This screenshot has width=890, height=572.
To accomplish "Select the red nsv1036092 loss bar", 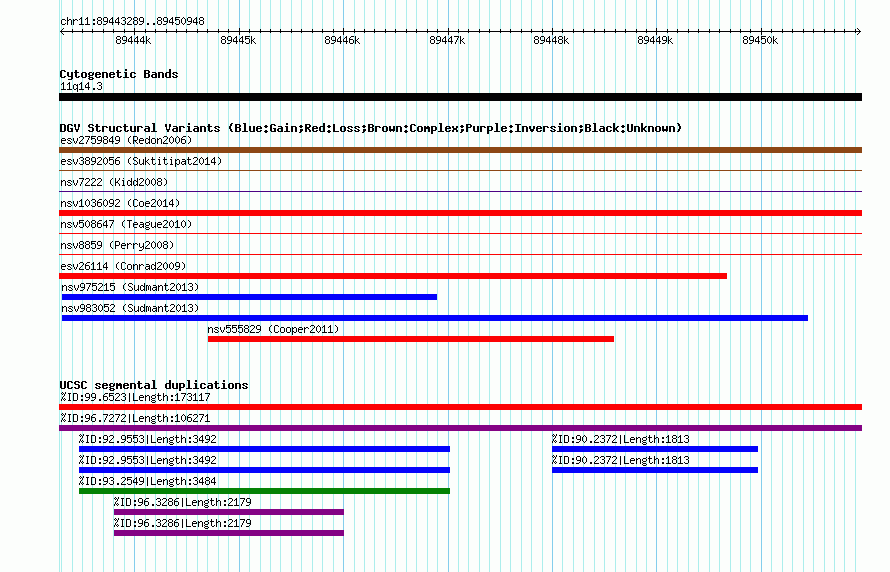I will (x=460, y=213).
